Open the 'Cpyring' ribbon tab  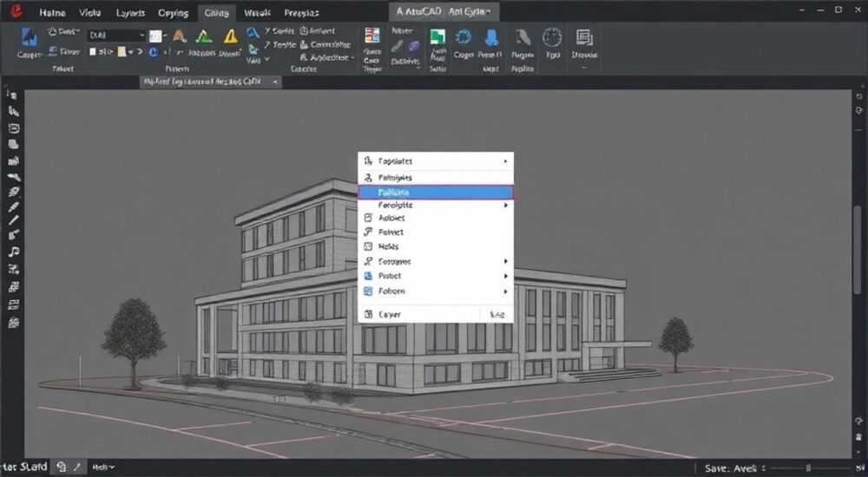(174, 13)
